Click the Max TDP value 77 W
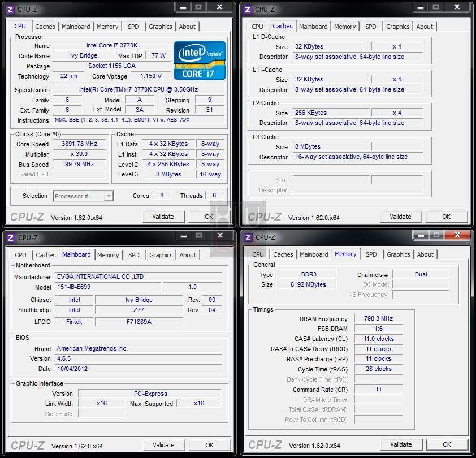The height and width of the screenshot is (458, 476). pyautogui.click(x=158, y=56)
